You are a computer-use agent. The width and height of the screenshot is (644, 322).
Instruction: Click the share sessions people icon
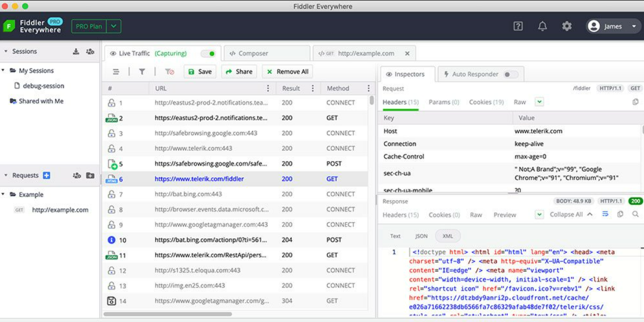pyautogui.click(x=90, y=51)
